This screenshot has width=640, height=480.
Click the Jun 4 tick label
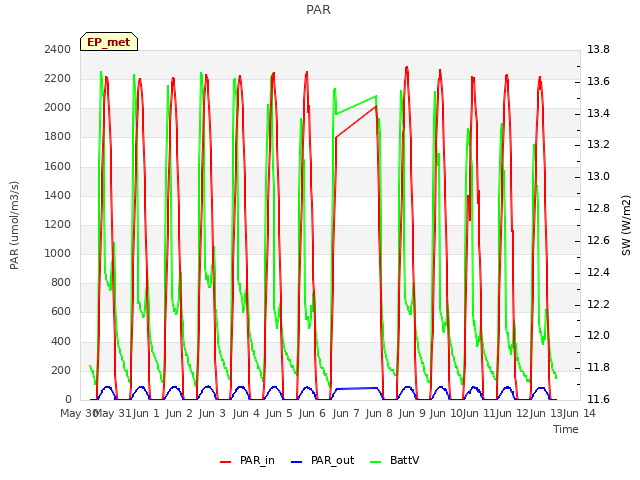coord(246,413)
